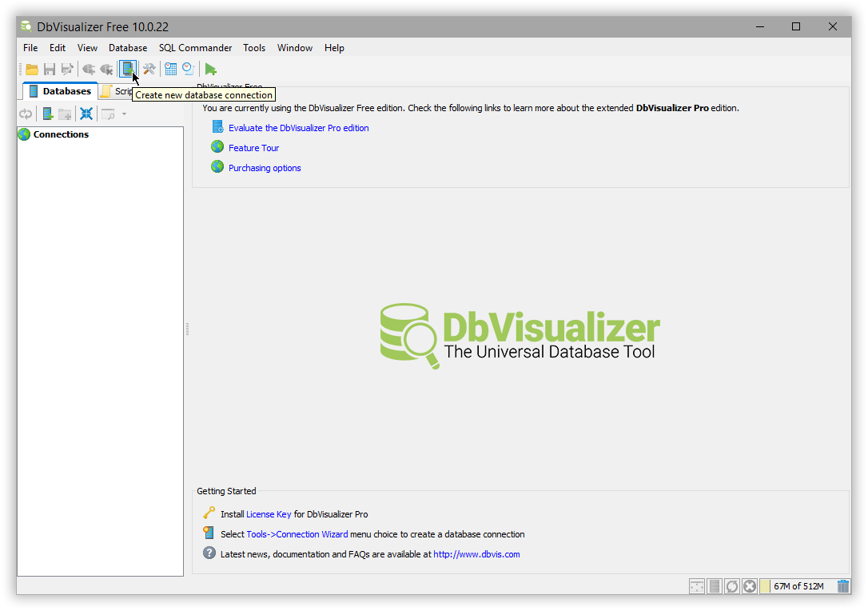Open the File menu
The height and width of the screenshot is (611, 868).
point(30,48)
